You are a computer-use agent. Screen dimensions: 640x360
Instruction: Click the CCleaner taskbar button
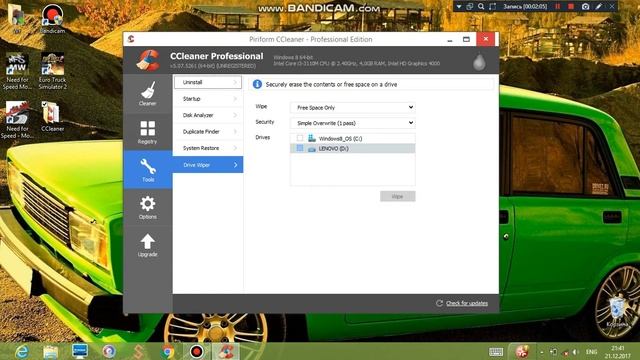click(x=225, y=351)
